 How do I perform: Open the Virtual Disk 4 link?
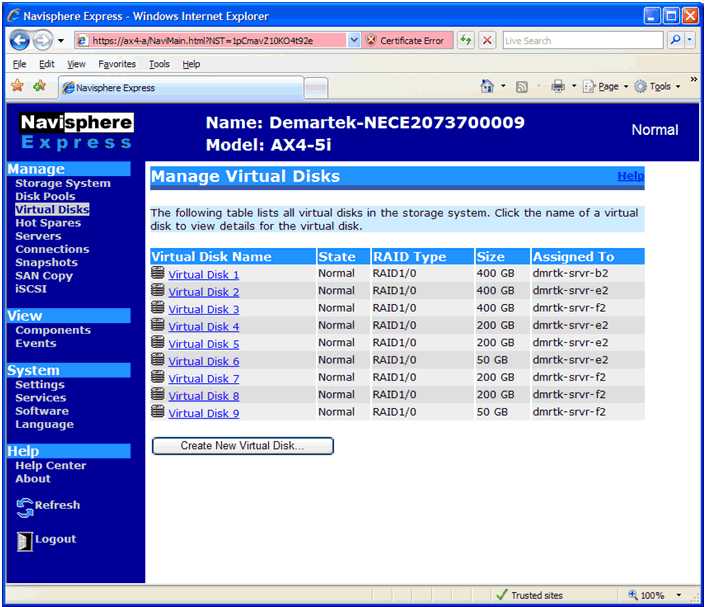pyautogui.click(x=204, y=327)
